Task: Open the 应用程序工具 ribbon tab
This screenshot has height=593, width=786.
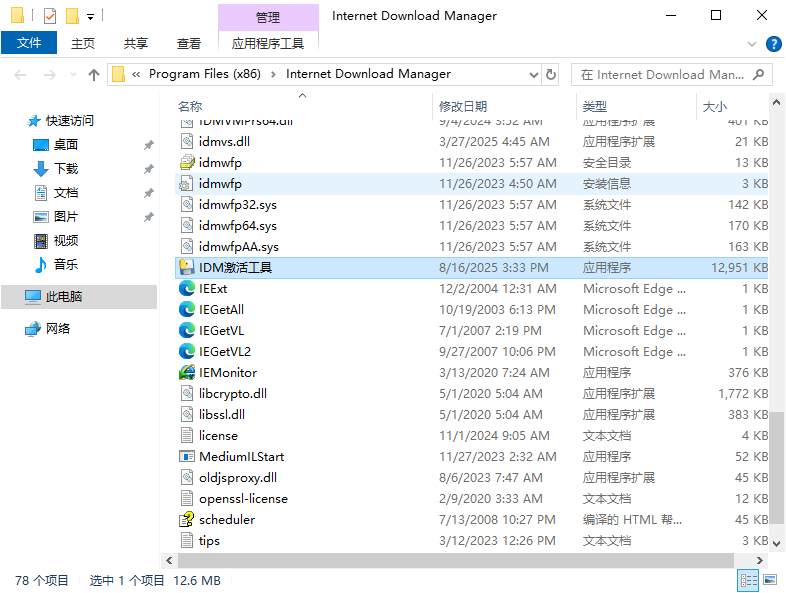Action: coord(268,44)
